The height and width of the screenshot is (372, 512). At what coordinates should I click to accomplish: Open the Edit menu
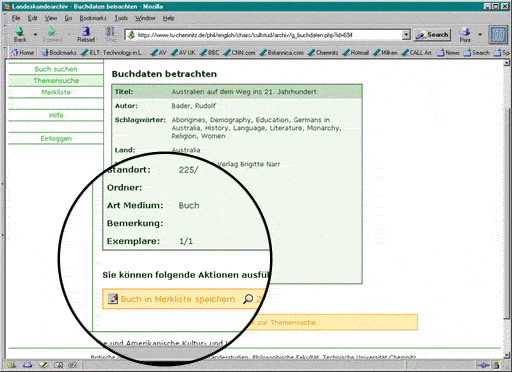(32, 18)
